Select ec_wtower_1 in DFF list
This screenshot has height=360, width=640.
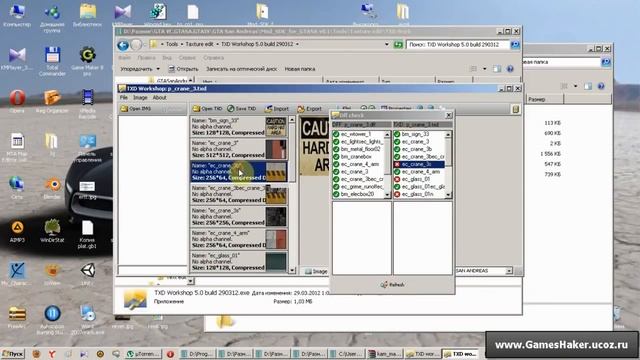coord(358,134)
